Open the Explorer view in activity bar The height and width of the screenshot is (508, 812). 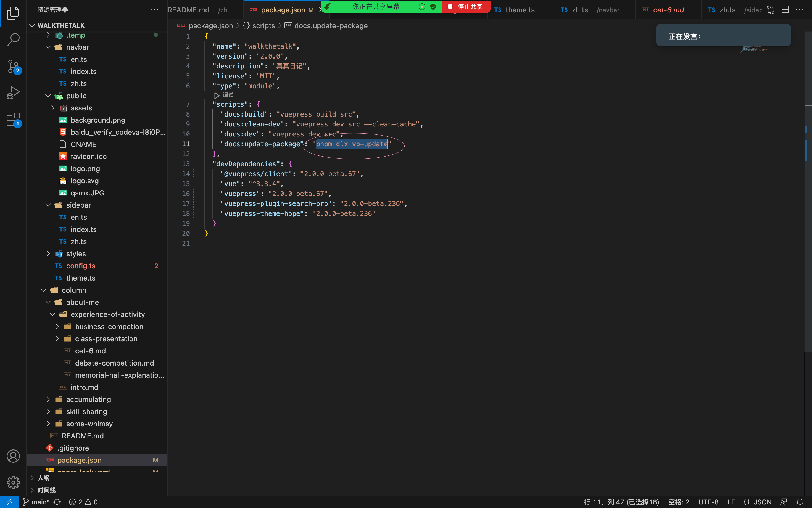[x=13, y=13]
